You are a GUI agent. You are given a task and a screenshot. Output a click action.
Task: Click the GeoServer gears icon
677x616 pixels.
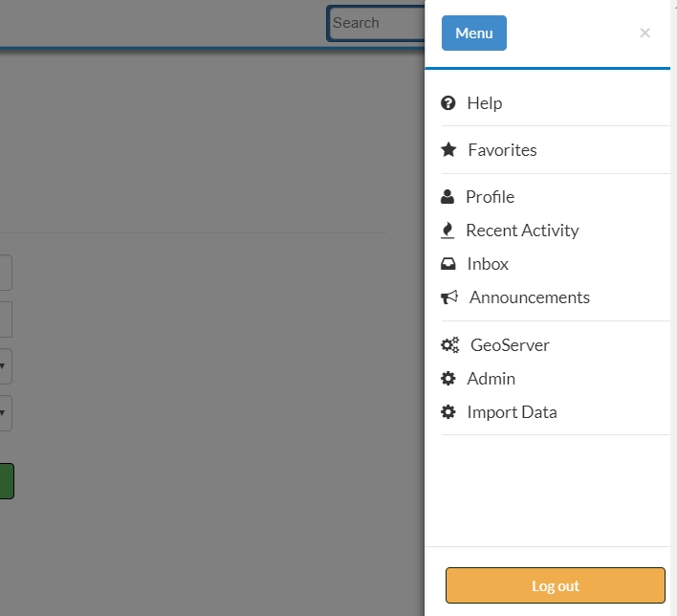449,345
